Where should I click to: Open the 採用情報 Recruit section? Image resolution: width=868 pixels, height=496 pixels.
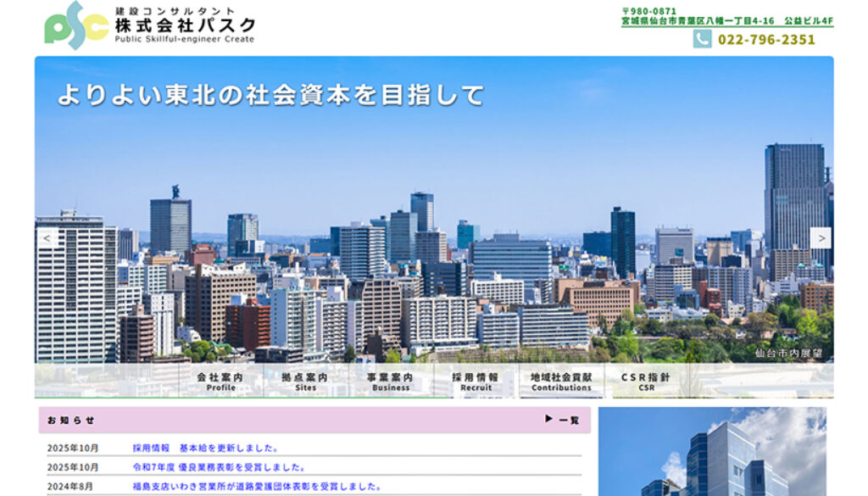tap(476, 382)
